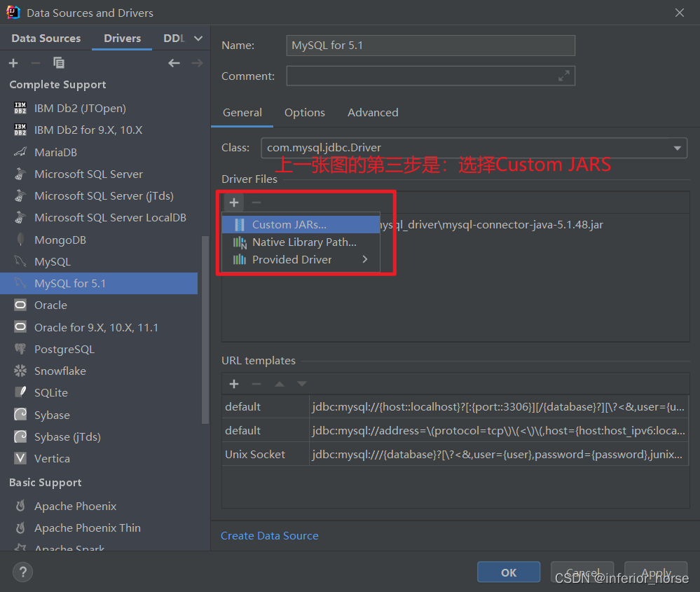Add a new driver with the plus icon
The height and width of the screenshot is (592, 700).
[13, 62]
